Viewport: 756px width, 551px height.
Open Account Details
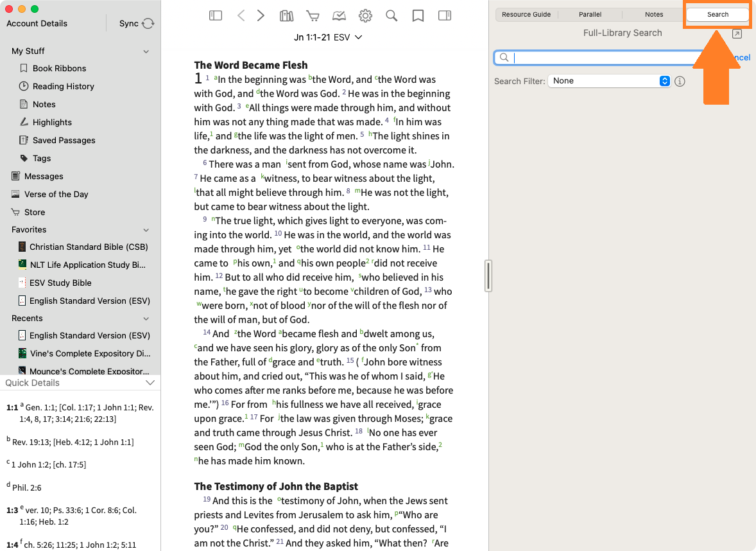pos(37,24)
